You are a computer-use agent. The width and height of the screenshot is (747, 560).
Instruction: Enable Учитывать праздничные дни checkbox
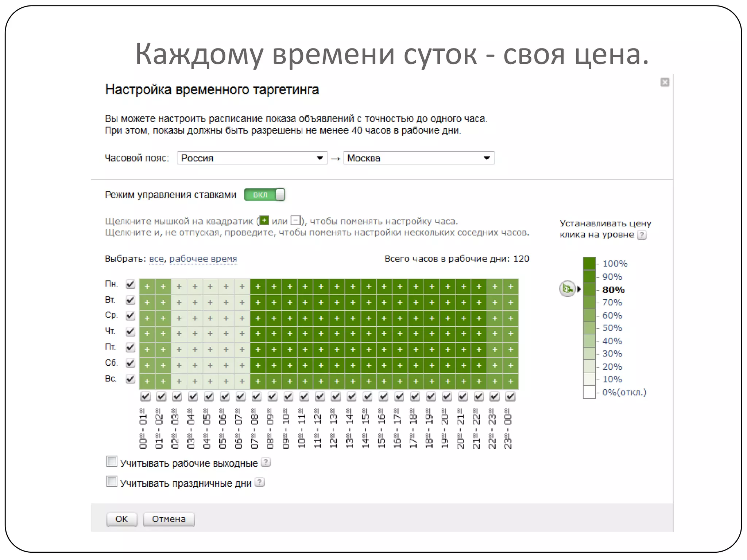(112, 481)
